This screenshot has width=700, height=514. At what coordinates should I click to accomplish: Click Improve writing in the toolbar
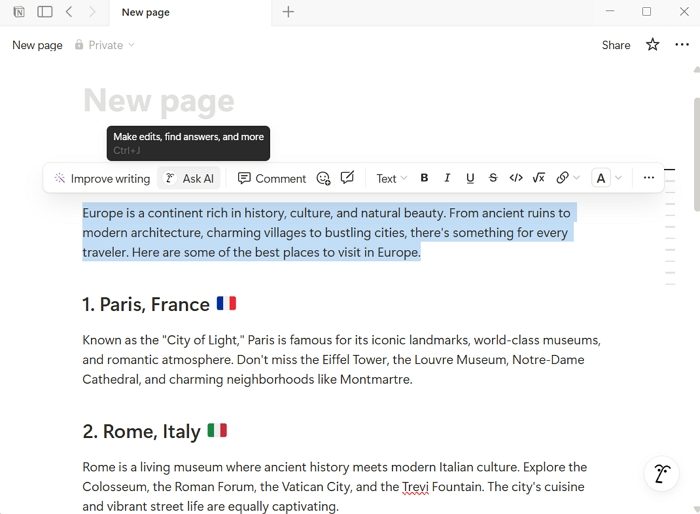click(x=102, y=179)
